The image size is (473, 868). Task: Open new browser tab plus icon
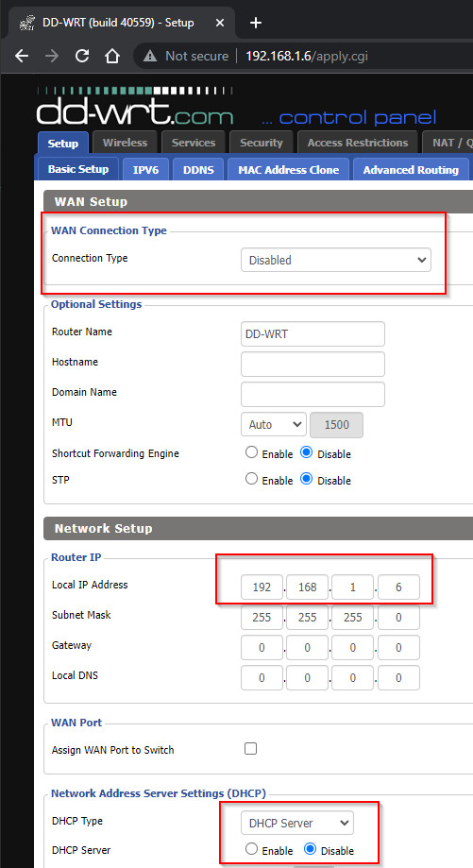tap(255, 23)
